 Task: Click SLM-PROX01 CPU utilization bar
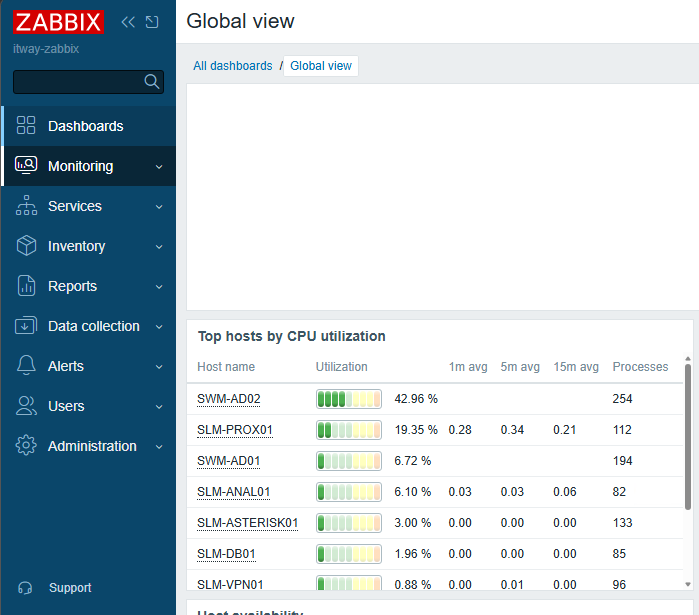pos(349,430)
